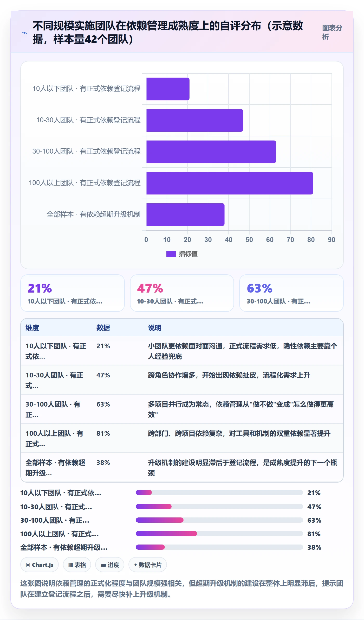
Task: Click the 升级机制的建设明显滞后 description cell
Action: point(243,468)
